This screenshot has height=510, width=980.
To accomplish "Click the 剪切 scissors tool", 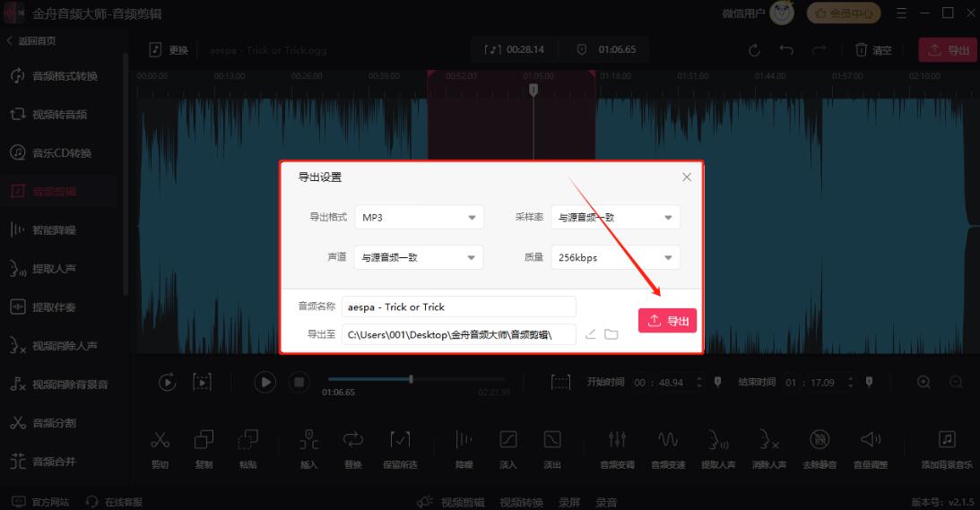I will point(160,449).
